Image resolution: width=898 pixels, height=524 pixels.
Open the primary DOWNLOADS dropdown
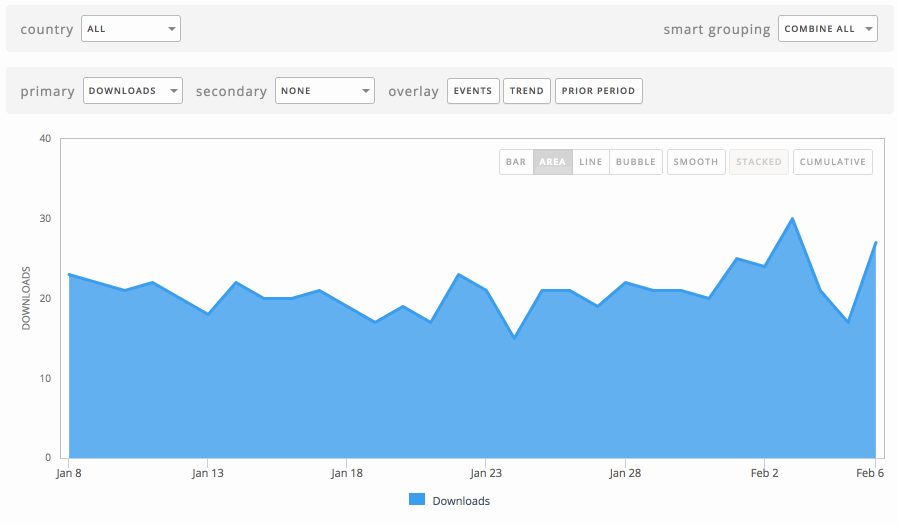click(133, 90)
